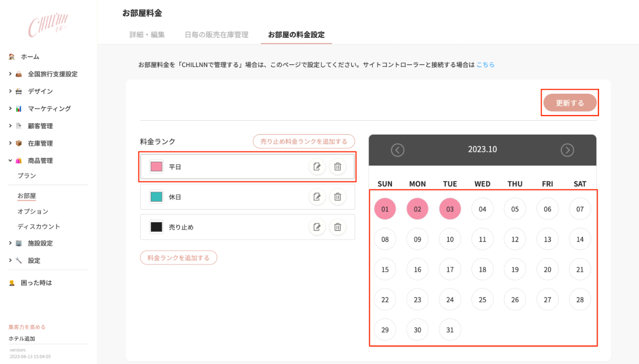Click the pink color swatch beside 平日
The image size is (639, 364).
(156, 167)
